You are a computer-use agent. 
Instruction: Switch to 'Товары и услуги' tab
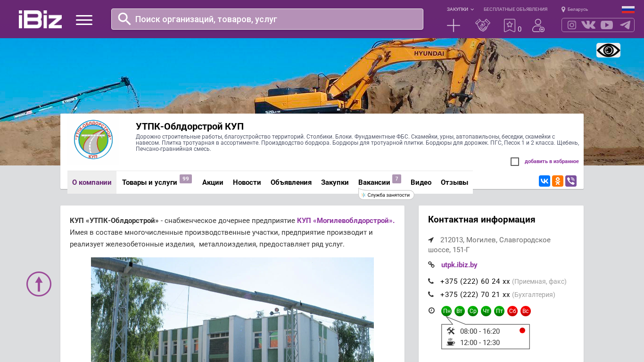(149, 182)
